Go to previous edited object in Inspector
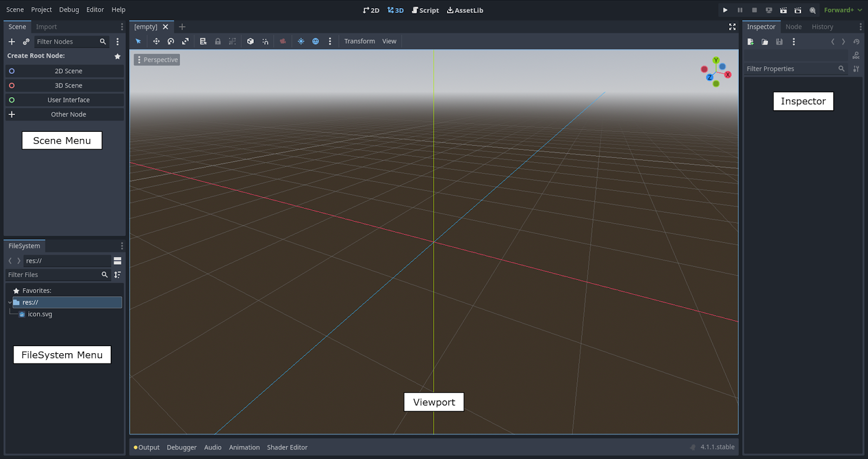868x459 pixels. (x=833, y=42)
